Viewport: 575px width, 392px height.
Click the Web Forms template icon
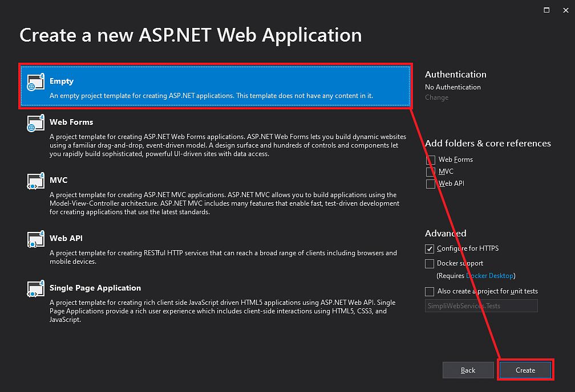[x=35, y=123]
